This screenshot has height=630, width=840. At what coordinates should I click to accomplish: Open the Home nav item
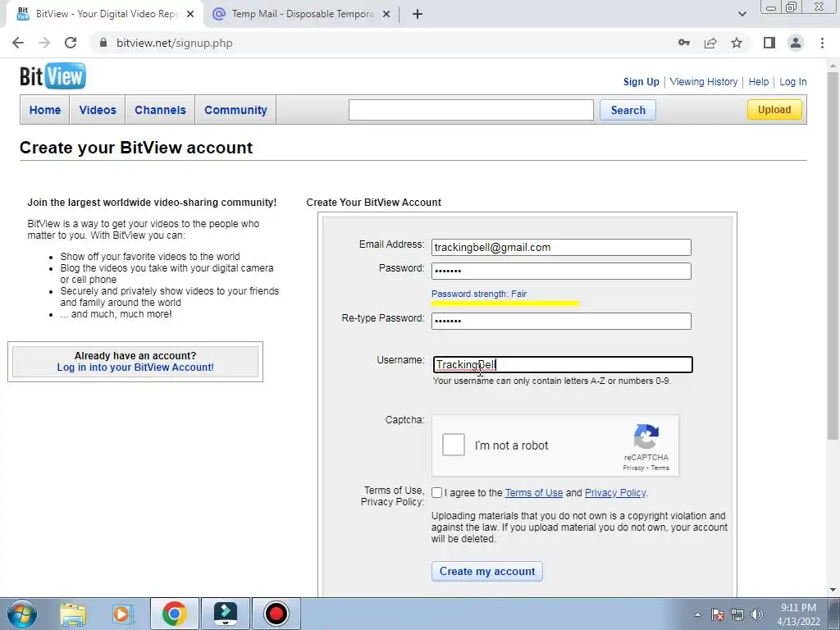pos(45,110)
